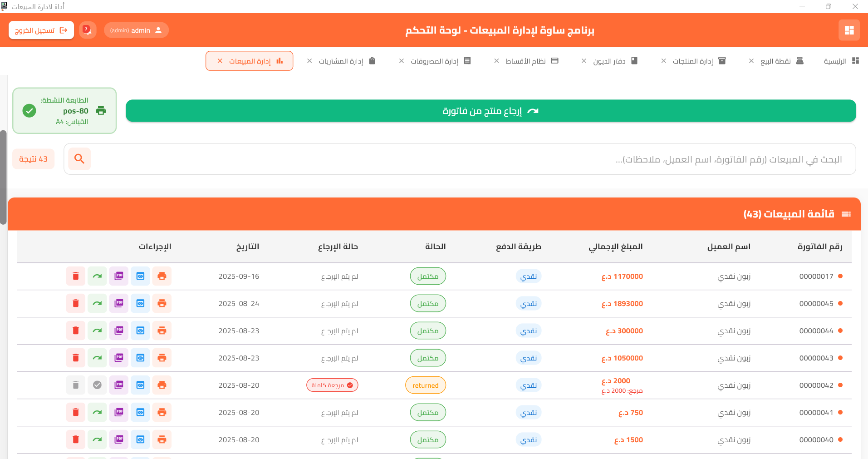Click the تسجيل الخروج logout button
Image resolution: width=868 pixels, height=459 pixels.
coord(41,30)
